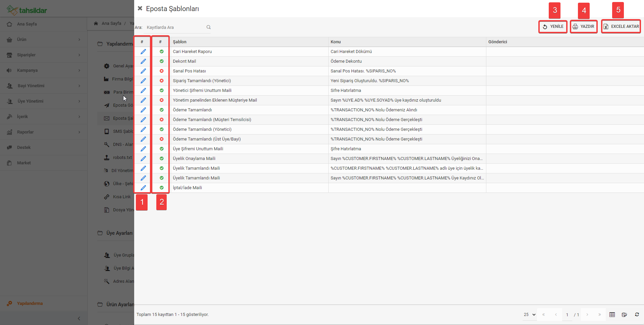Edit the Dekont Mail template
The image size is (644, 325).
(143, 61)
